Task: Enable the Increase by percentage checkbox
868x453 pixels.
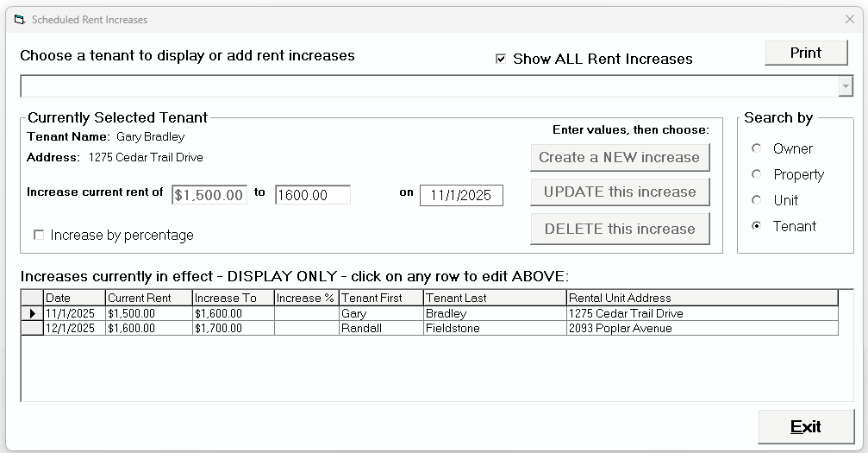Action: (x=39, y=235)
